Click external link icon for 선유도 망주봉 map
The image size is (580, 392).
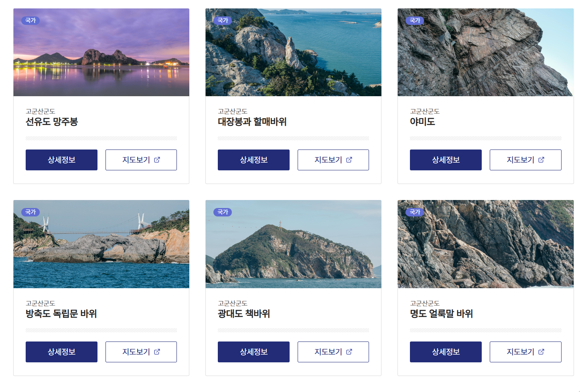point(157,160)
